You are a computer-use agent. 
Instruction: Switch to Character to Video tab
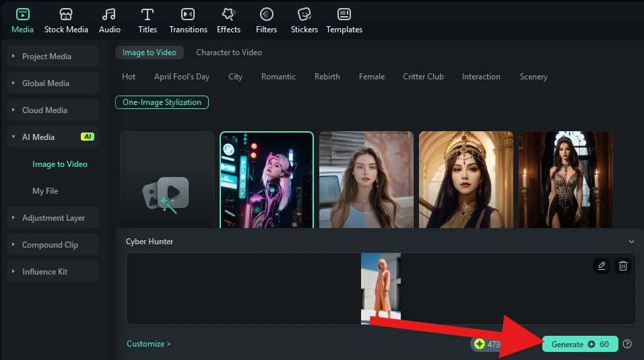229,52
